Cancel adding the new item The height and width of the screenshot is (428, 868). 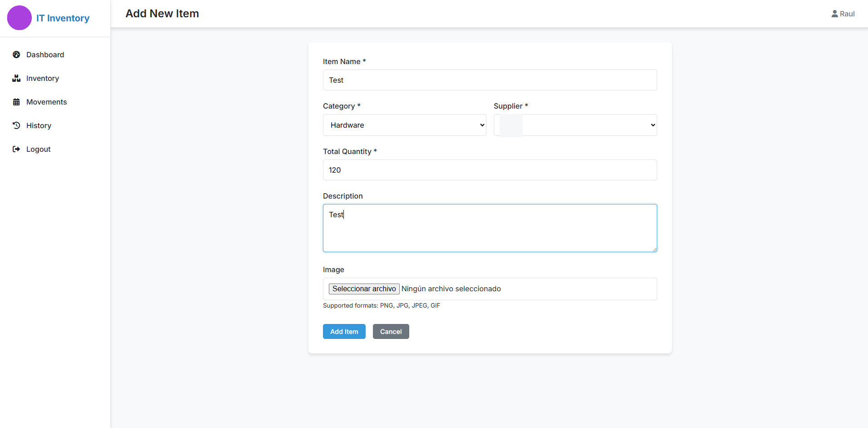click(391, 332)
